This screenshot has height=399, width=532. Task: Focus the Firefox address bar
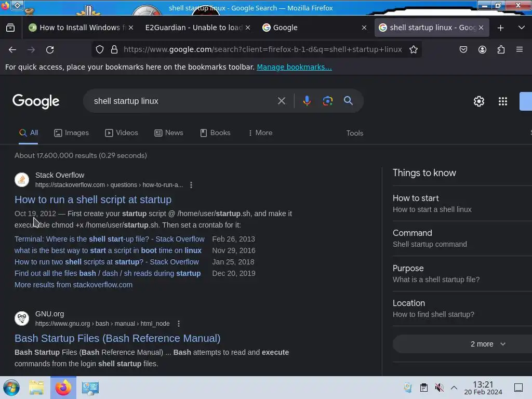pyautogui.click(x=262, y=49)
